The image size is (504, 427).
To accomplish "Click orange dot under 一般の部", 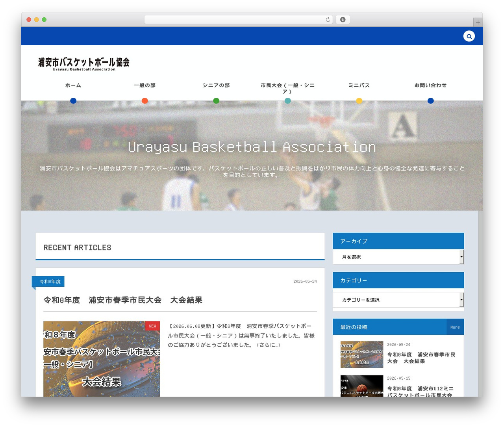I will point(145,101).
